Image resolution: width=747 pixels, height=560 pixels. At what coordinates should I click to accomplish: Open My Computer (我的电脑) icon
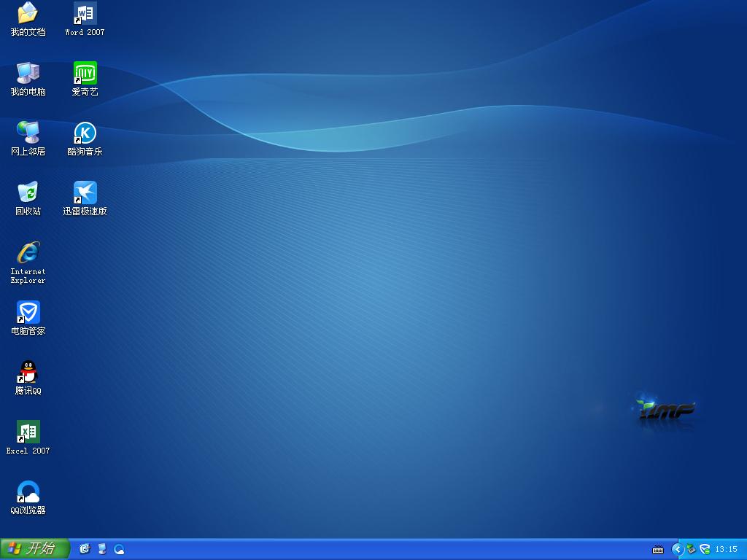click(x=28, y=73)
